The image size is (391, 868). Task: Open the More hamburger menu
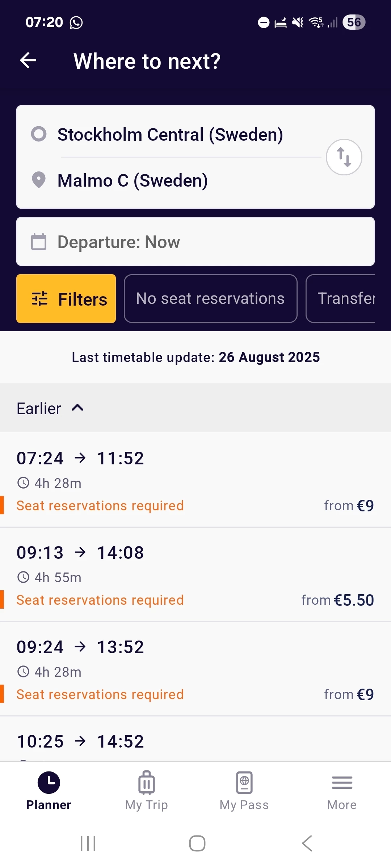point(342,783)
